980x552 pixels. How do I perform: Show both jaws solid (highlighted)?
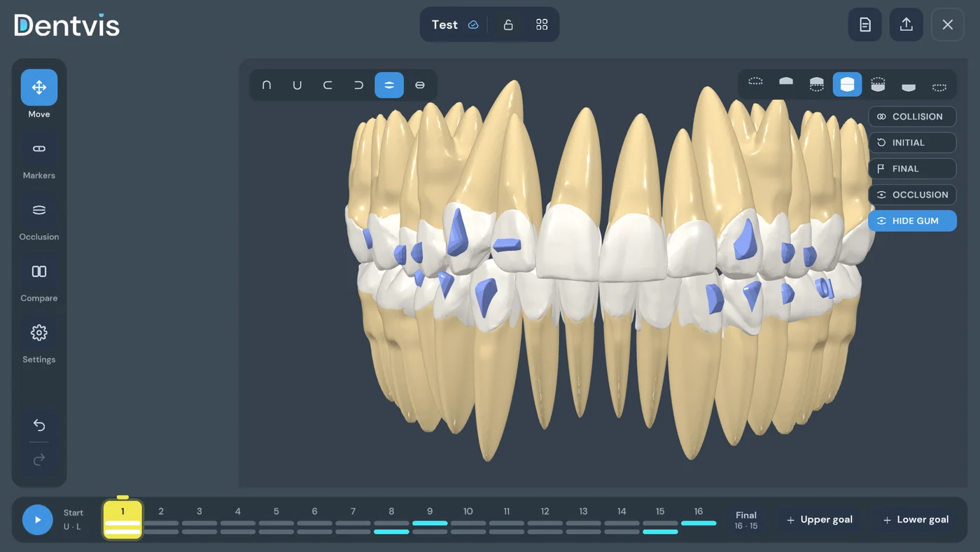[847, 84]
